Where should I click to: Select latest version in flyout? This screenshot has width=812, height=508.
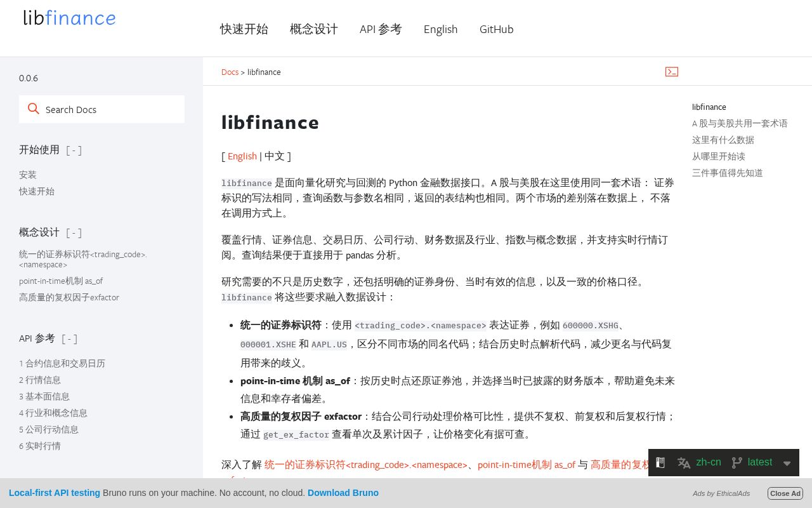pos(760,462)
